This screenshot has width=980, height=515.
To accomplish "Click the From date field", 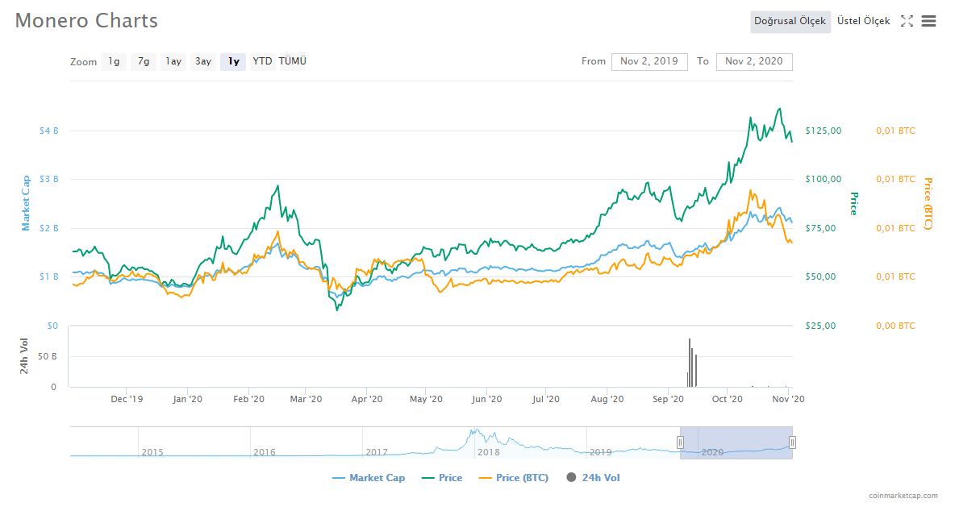I will (649, 61).
